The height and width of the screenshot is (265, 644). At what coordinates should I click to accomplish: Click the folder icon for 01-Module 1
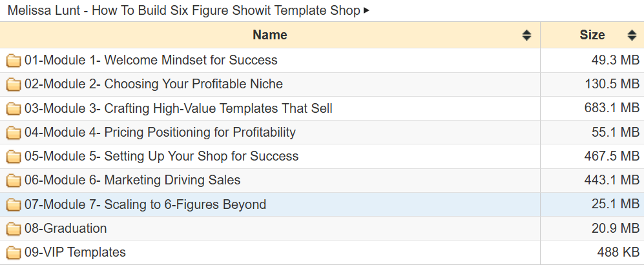14,61
